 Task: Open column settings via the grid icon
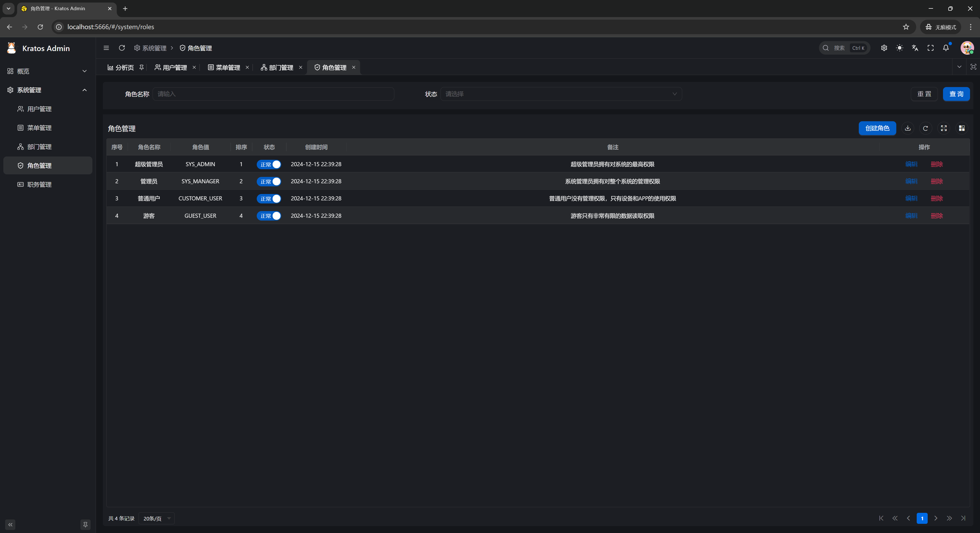point(962,128)
